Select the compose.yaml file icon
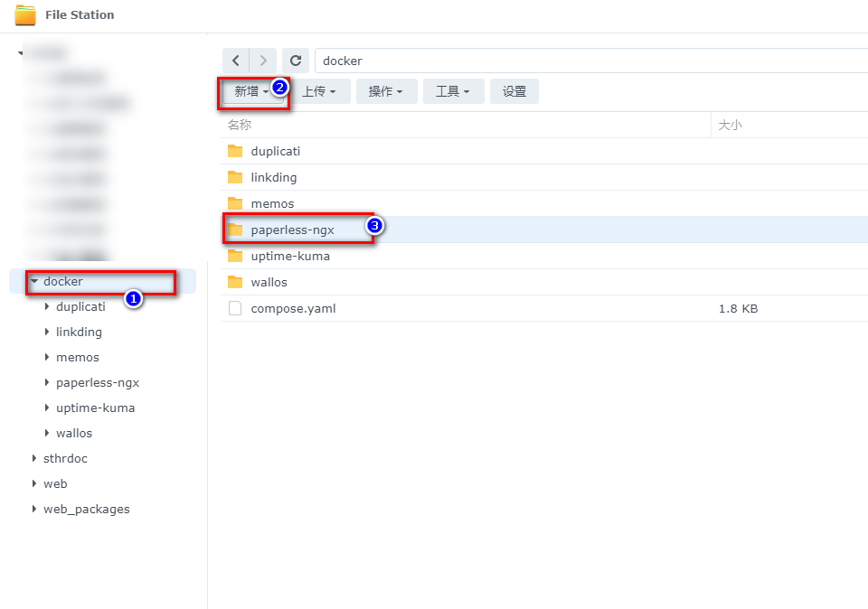This screenshot has height=609, width=868. click(235, 308)
